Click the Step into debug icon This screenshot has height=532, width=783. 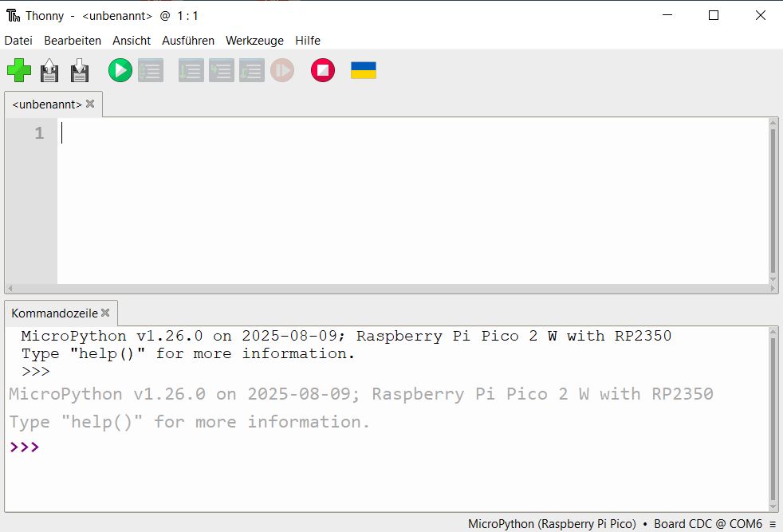tap(222, 71)
